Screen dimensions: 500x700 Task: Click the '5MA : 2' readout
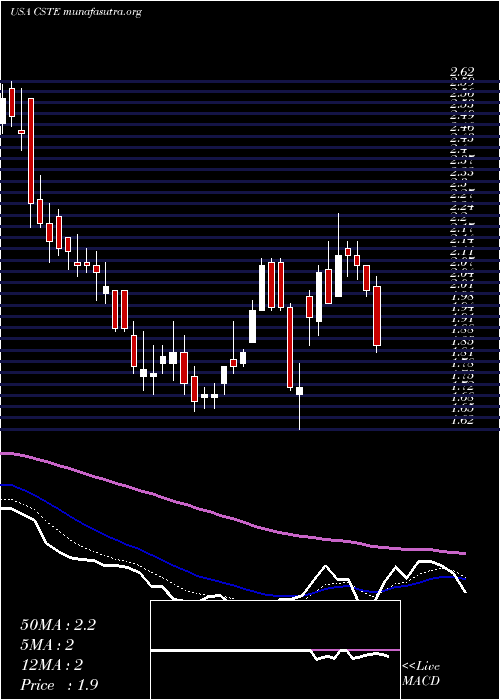tap(47, 645)
